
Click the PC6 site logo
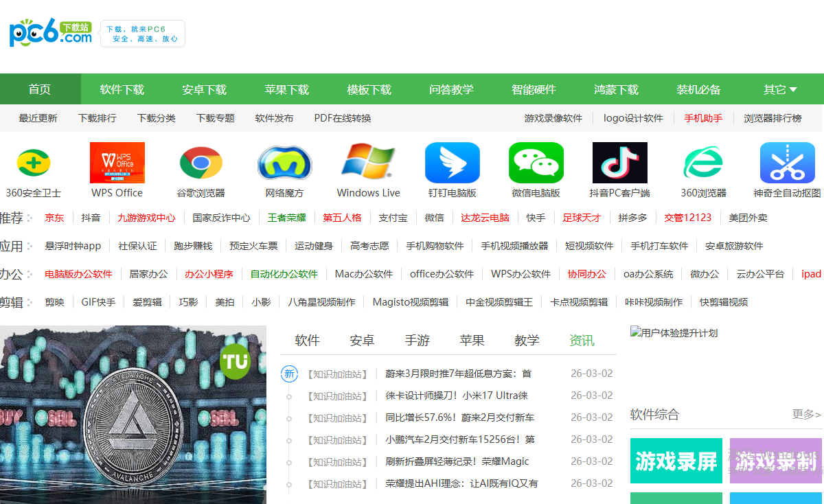(50, 33)
